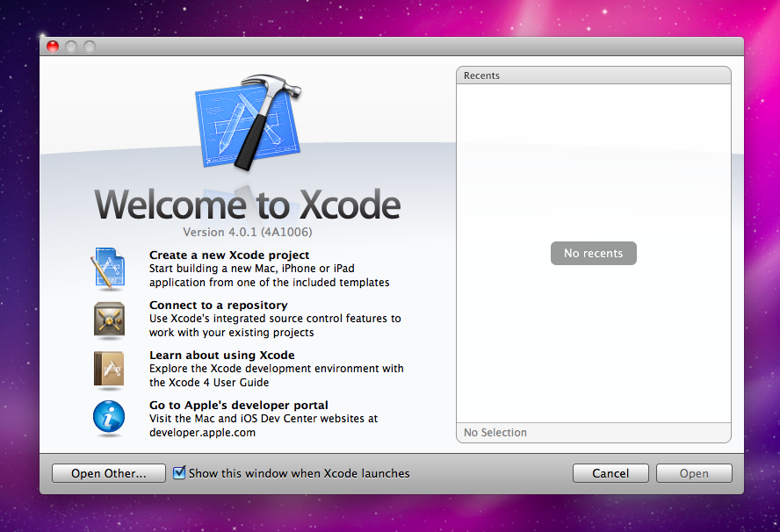Screen dimensions: 780x532
Task: Click the repository safe icon
Action: coord(109,319)
